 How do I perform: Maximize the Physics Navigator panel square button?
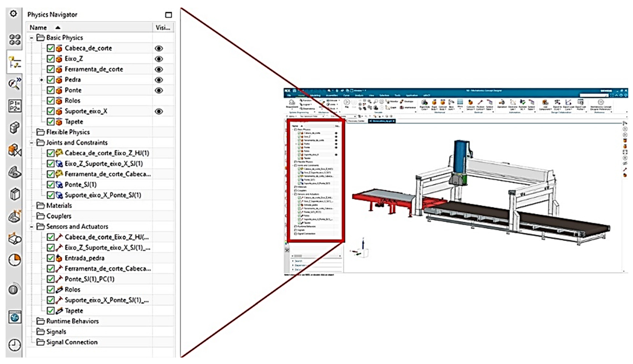click(168, 15)
